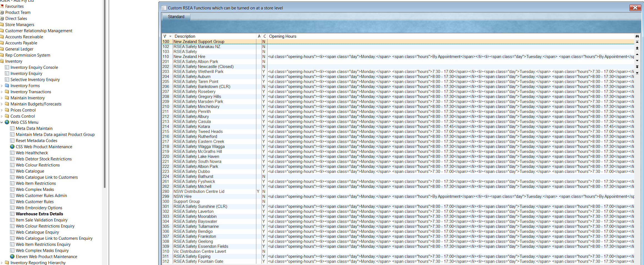The height and width of the screenshot is (265, 644).
Task: Click the N flag for RSEA Safety Bathurst
Action: coord(264,176)
